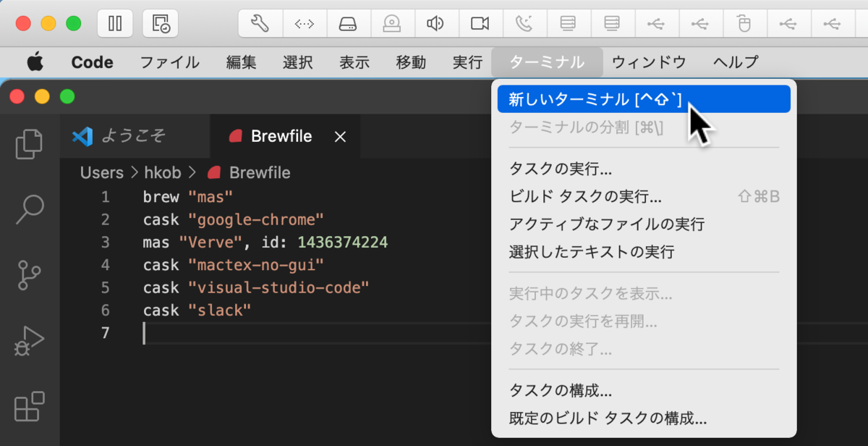Click the "visual-studio-code" string

click(278, 287)
